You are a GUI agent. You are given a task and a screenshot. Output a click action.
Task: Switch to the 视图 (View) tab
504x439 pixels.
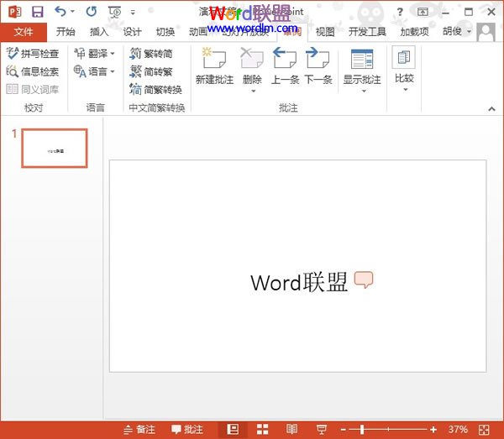pyautogui.click(x=325, y=32)
